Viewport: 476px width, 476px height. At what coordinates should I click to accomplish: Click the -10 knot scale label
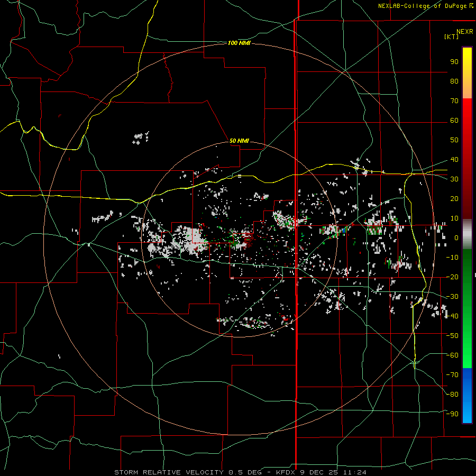[452, 258]
